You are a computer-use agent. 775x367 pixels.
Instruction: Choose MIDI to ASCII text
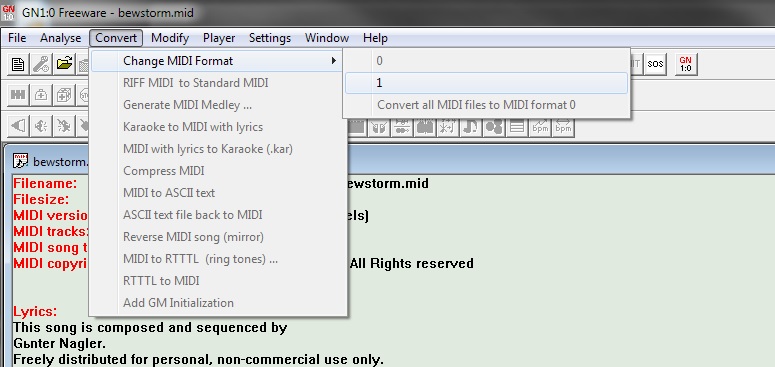click(x=217, y=193)
